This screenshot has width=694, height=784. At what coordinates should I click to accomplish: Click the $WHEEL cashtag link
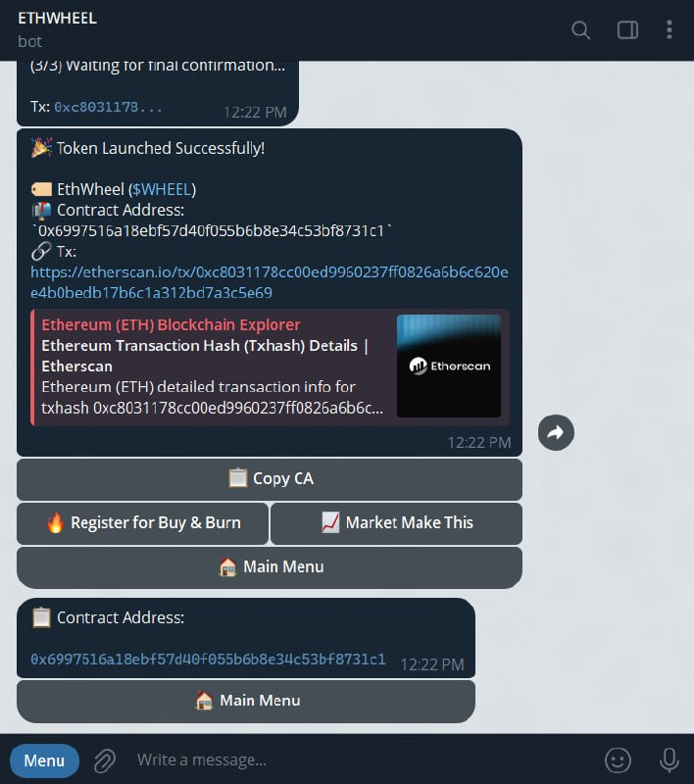(162, 189)
